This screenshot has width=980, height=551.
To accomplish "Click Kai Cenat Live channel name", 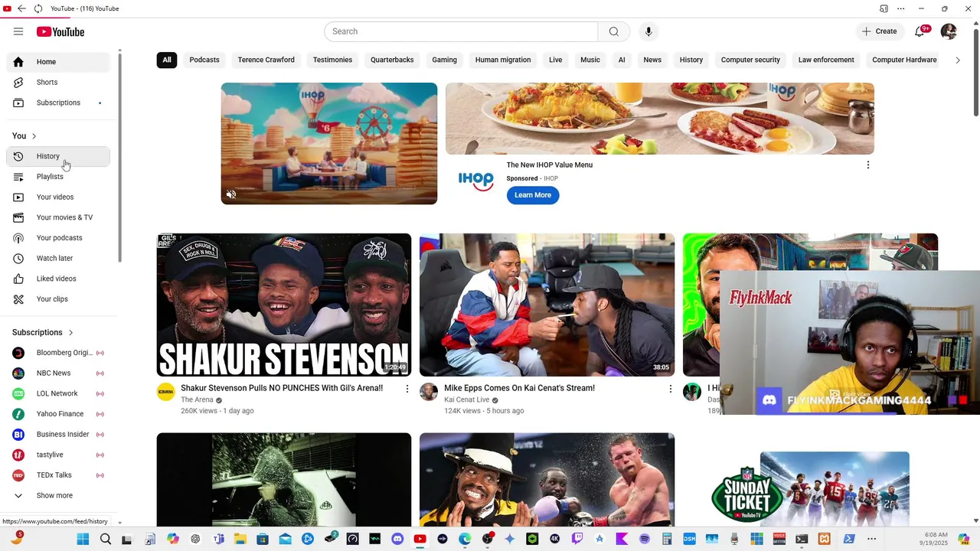I will tap(466, 399).
